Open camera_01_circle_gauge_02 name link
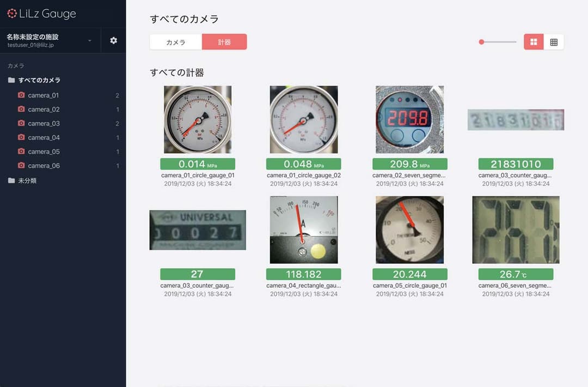The width and height of the screenshot is (588, 387). [x=303, y=176]
